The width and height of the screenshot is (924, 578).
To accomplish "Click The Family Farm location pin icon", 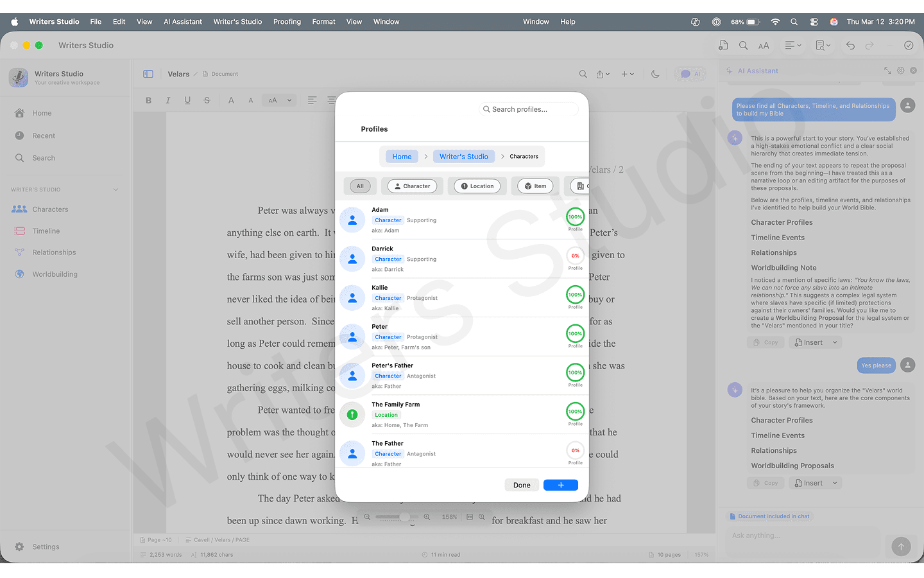I will click(352, 415).
